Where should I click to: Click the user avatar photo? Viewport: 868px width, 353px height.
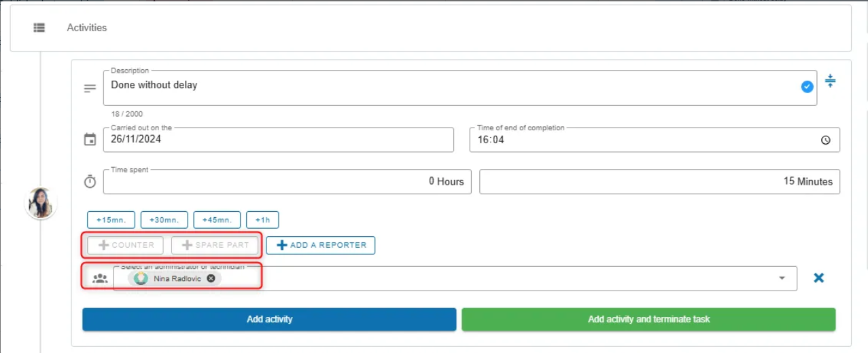[41, 203]
